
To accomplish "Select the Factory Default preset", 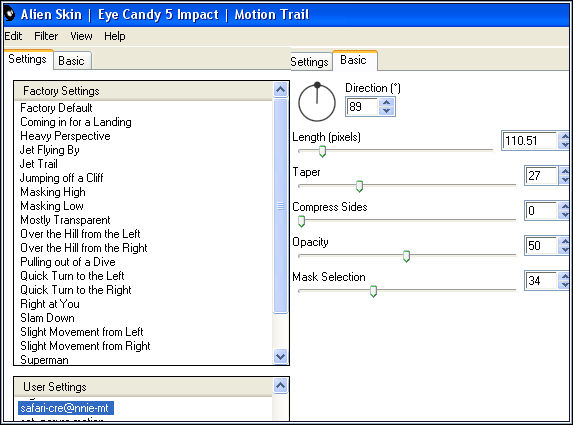I will [x=56, y=108].
